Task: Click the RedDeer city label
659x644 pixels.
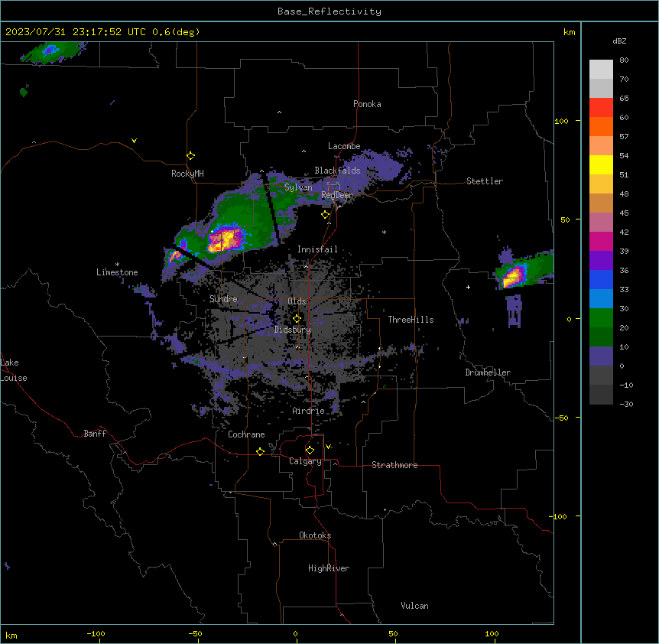Action: point(336,195)
